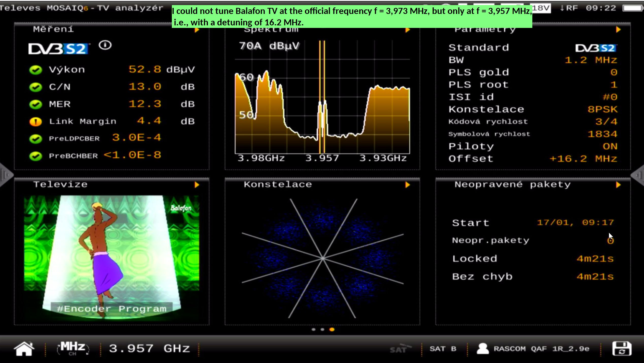
Task: Click the Home icon in bottom bar
Action: coord(24,349)
